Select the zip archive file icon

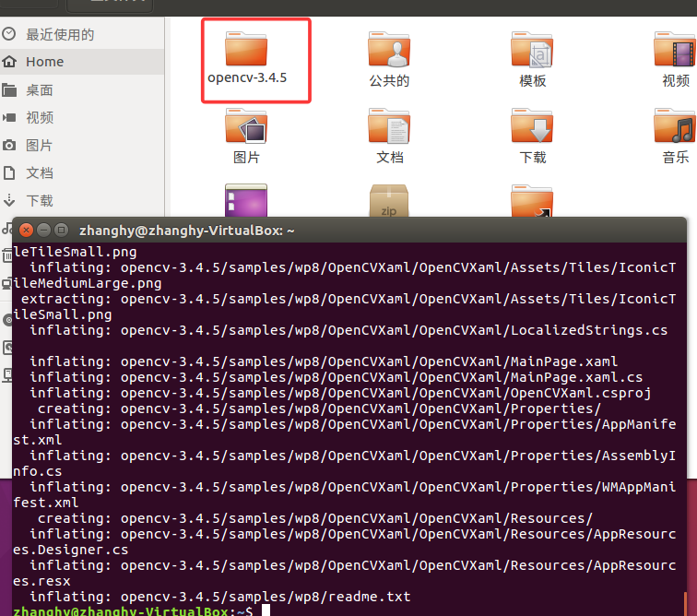click(x=389, y=201)
